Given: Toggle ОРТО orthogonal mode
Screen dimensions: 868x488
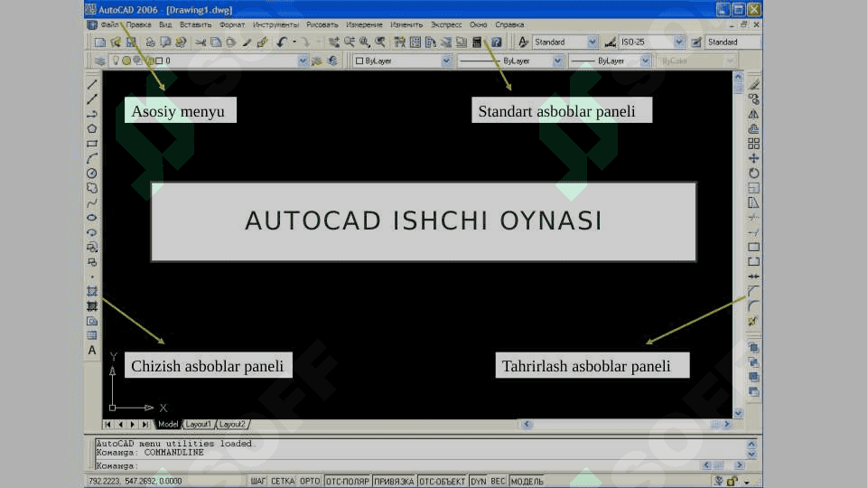Looking at the screenshot, I should click(x=310, y=482).
